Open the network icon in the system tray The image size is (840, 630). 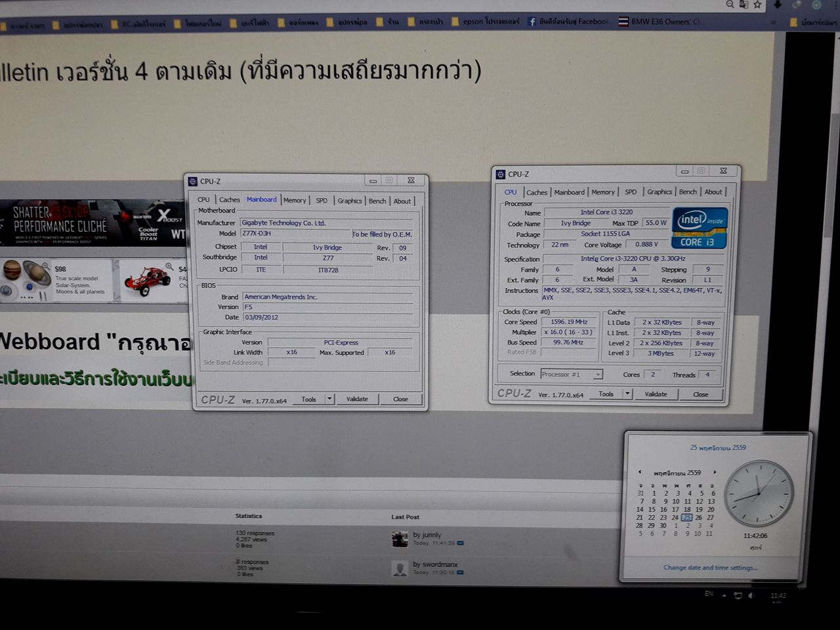click(x=738, y=595)
